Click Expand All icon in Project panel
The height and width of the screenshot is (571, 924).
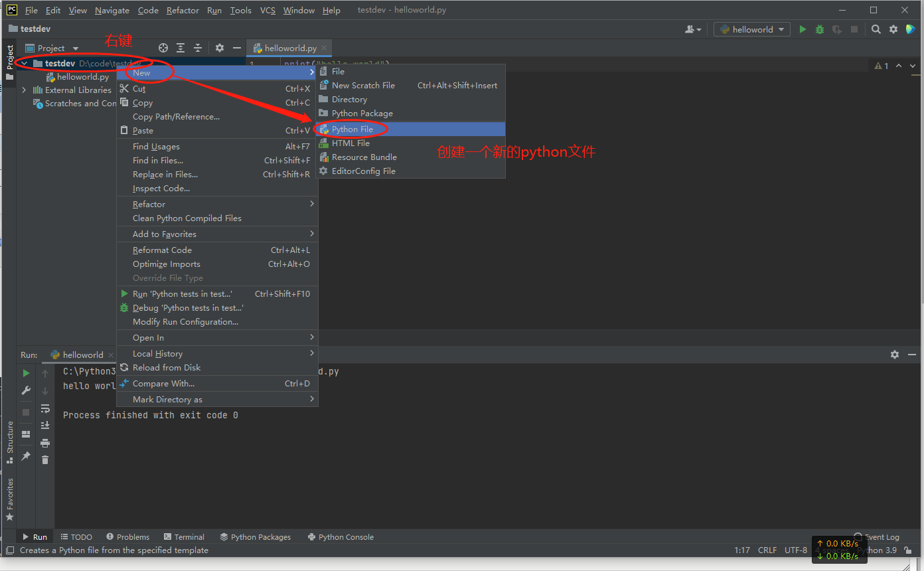pyautogui.click(x=181, y=48)
